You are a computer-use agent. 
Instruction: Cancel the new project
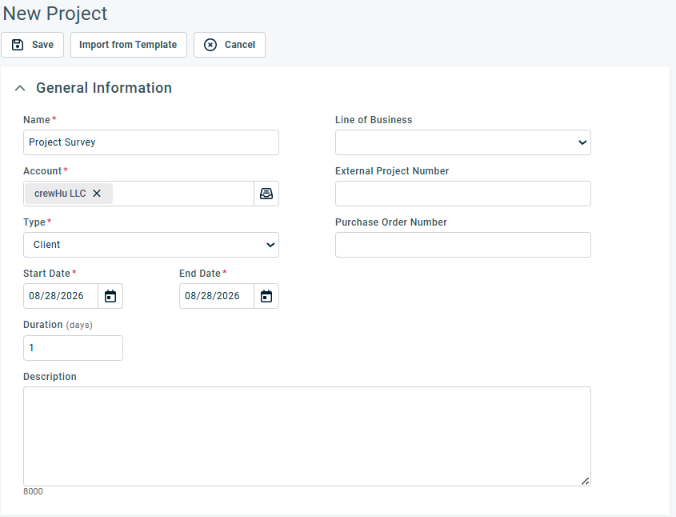pos(229,45)
